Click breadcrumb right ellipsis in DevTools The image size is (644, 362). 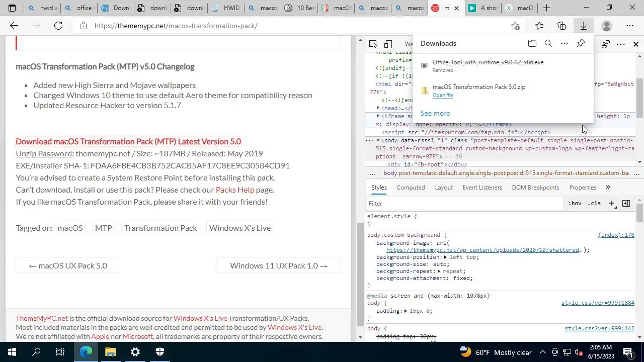pyautogui.click(x=636, y=173)
